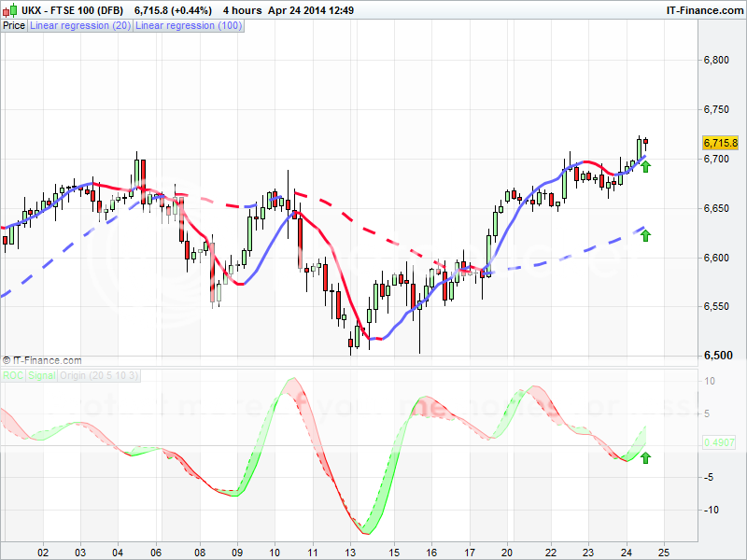Click date 15 on the time axis

click(x=394, y=552)
